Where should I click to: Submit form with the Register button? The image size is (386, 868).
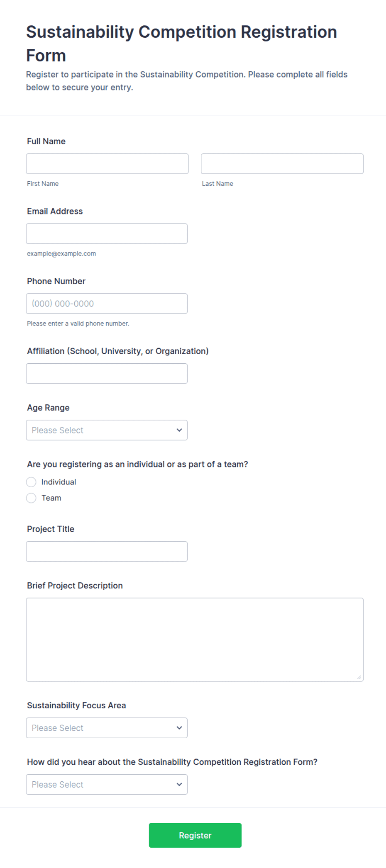[195, 835]
